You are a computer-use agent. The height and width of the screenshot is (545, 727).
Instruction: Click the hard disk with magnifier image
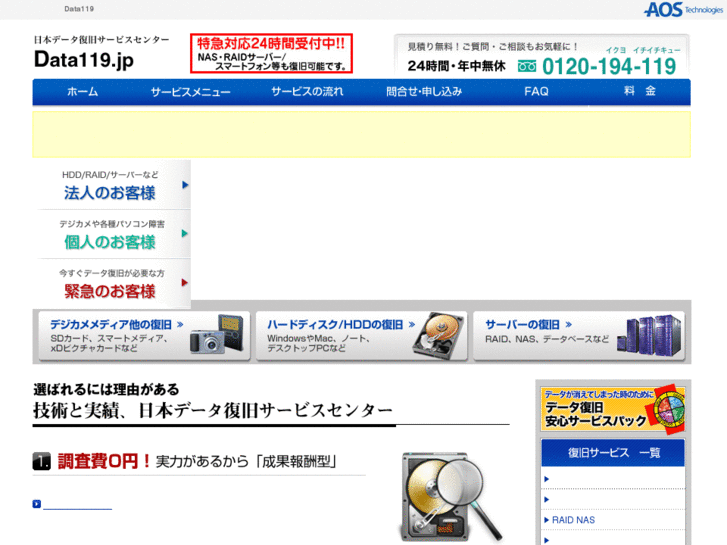click(451, 497)
